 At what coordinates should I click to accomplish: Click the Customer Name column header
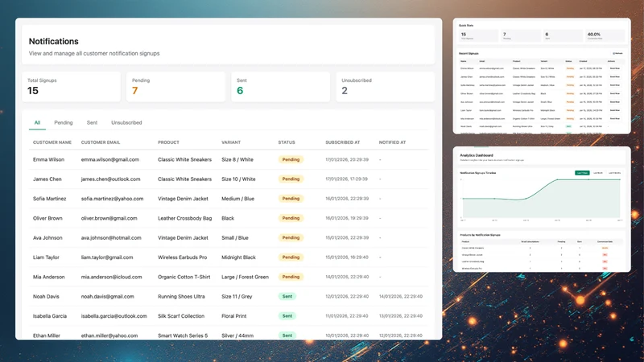pos(52,142)
